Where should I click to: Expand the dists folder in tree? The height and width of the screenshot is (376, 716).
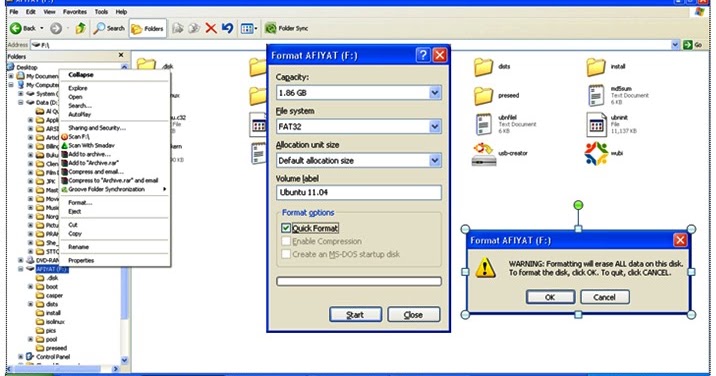pos(31,304)
